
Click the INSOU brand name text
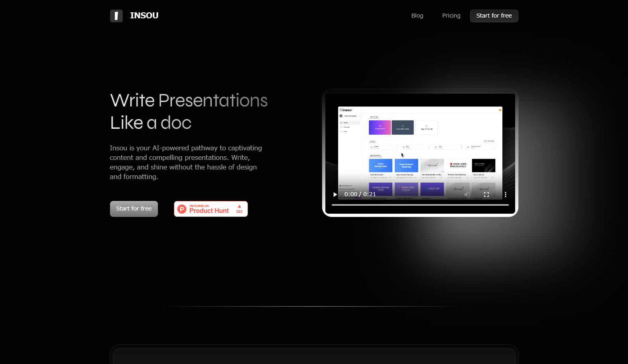tap(144, 16)
